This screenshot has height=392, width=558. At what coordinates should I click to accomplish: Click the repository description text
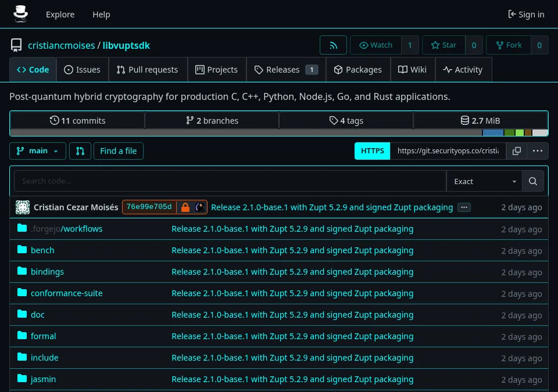point(230,97)
